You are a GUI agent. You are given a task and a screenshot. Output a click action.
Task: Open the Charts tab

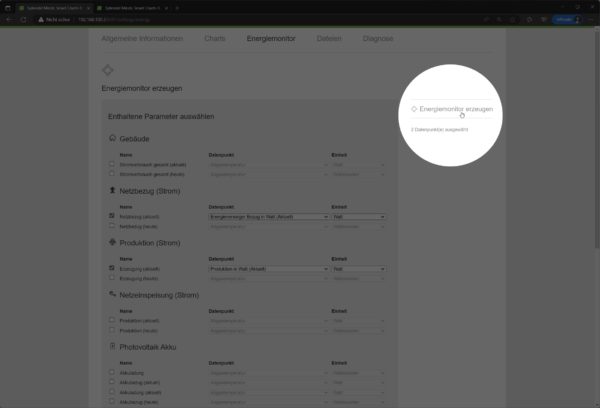click(215, 39)
